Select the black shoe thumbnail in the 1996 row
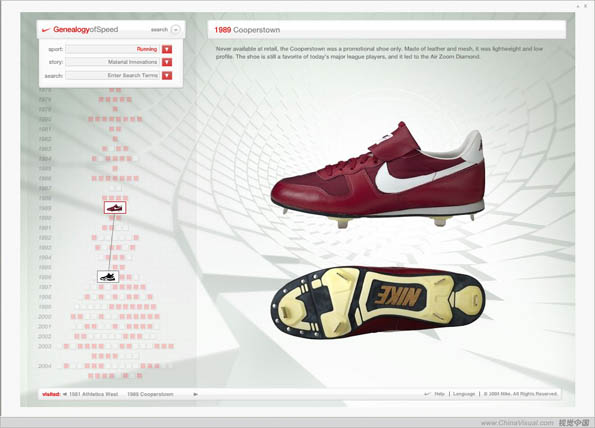595x428 pixels. 108,277
